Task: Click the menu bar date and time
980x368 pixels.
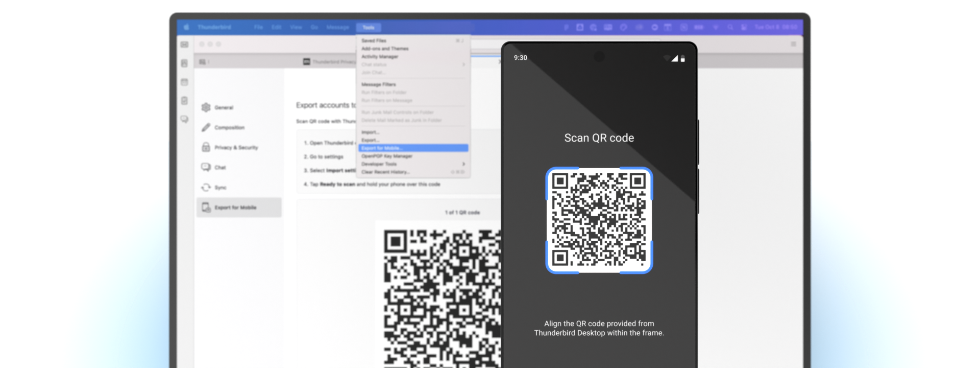Action: (x=776, y=27)
